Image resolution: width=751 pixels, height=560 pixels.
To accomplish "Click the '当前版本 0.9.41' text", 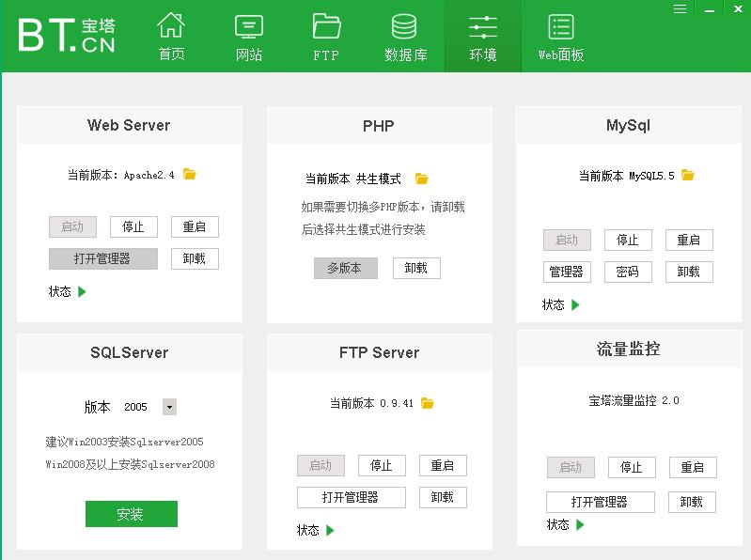I will 371,403.
